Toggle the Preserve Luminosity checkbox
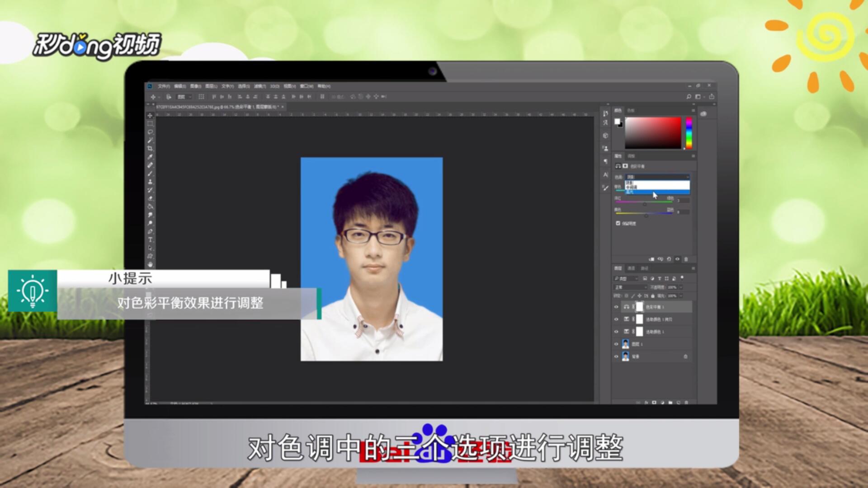 tap(618, 223)
